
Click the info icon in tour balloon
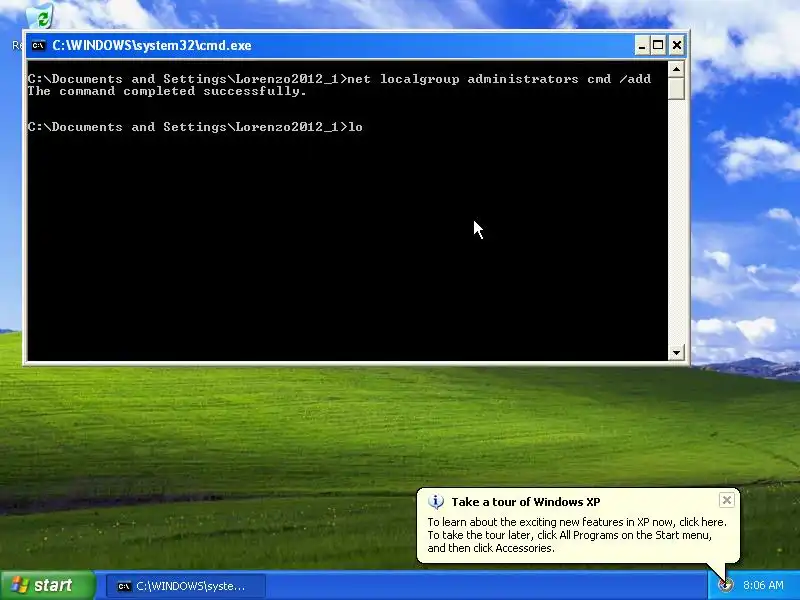(x=436, y=502)
